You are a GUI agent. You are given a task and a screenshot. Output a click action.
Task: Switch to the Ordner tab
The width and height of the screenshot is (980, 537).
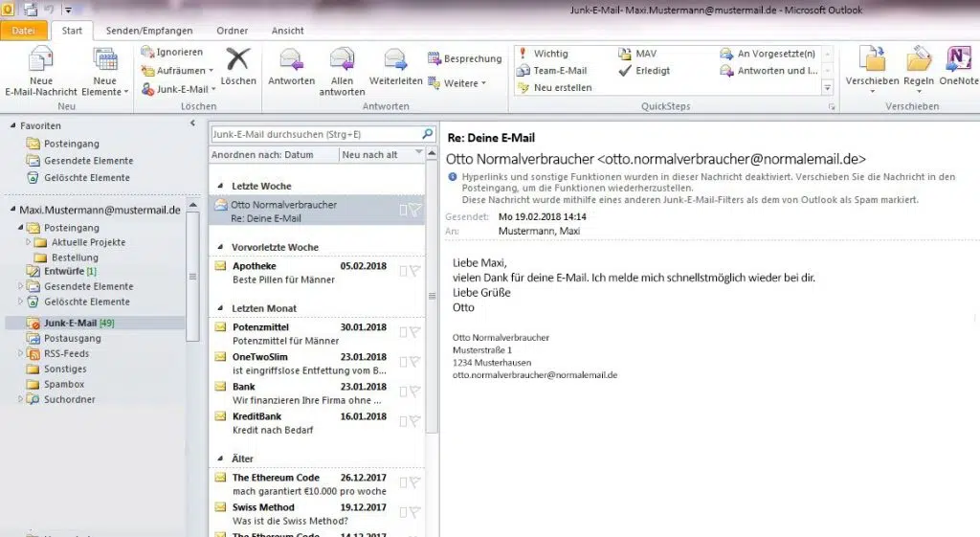(233, 31)
